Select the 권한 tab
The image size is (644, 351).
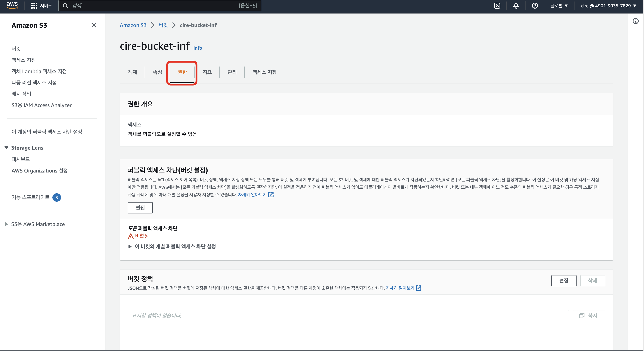coord(182,72)
